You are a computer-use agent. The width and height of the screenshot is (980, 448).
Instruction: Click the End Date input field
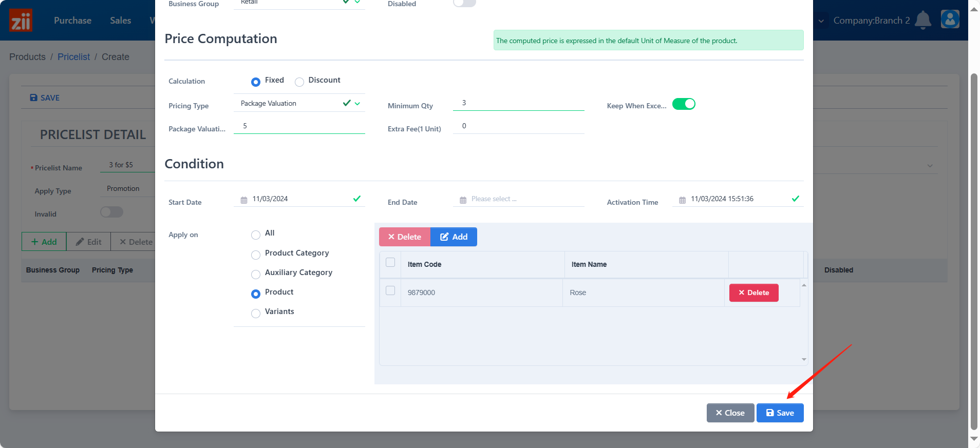point(518,199)
